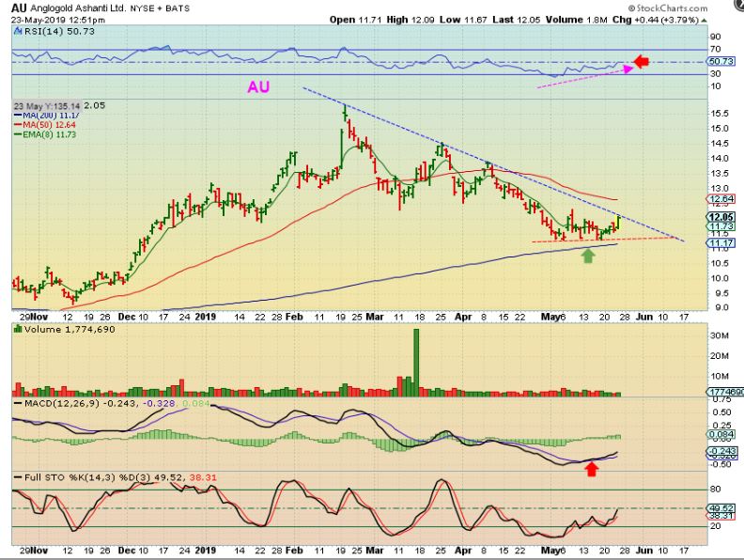
Task: Click the RSI indicator icon beside RSI(14)
Action: point(18,31)
